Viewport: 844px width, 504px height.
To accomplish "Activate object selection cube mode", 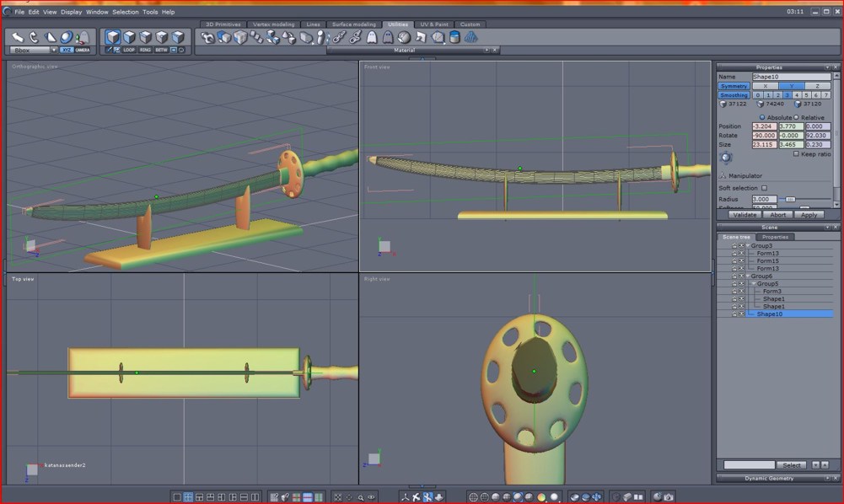I will click(x=112, y=36).
